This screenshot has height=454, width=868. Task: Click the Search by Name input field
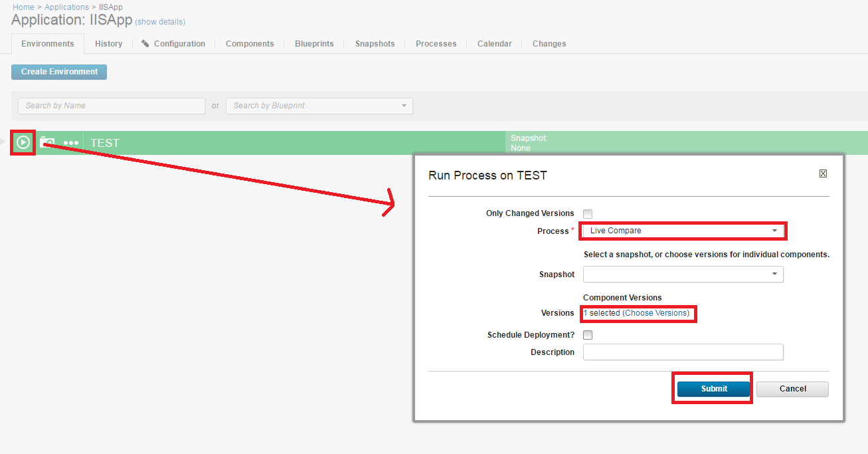112,106
